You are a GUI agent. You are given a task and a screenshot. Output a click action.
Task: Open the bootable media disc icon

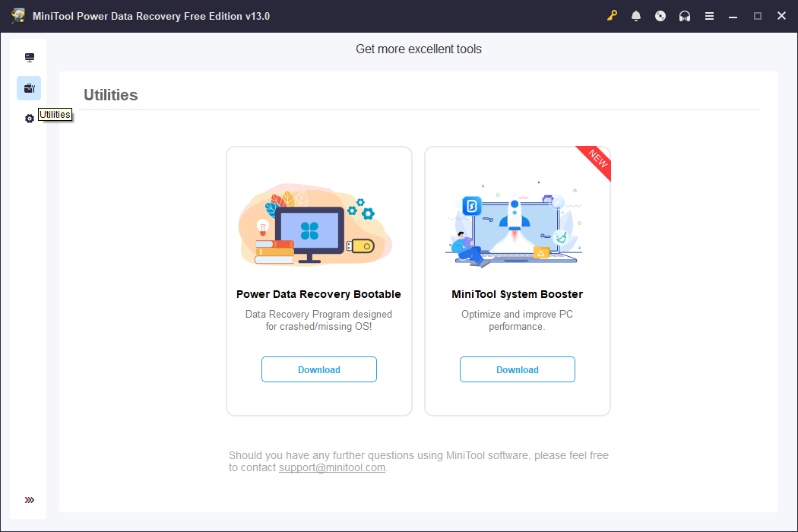point(660,16)
